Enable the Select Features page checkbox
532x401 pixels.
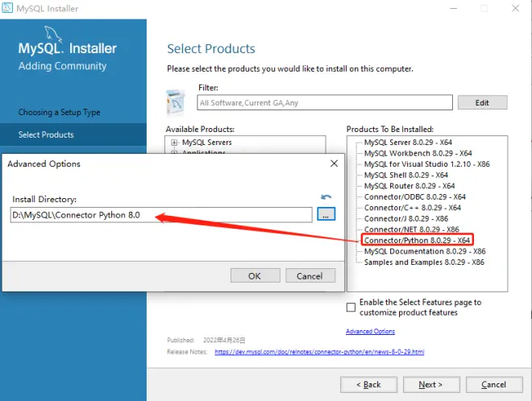(x=351, y=308)
